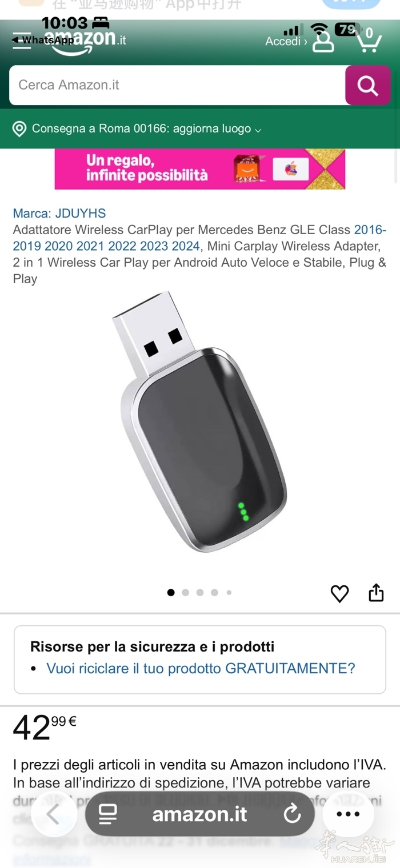Click the 'Accedi' sign-in link
Viewport: 400px width, 868px height.
(x=286, y=41)
